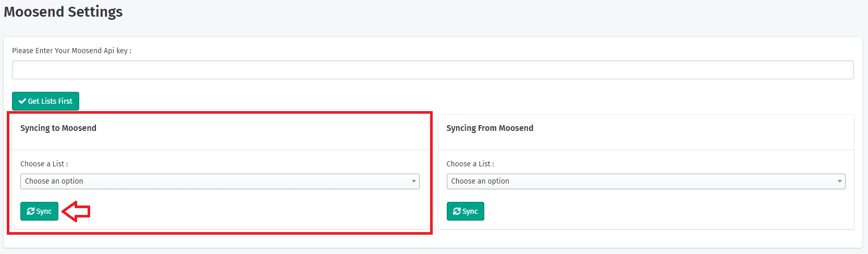Click the refresh icon in Syncing to Moosend
868x254 pixels.
[31, 211]
